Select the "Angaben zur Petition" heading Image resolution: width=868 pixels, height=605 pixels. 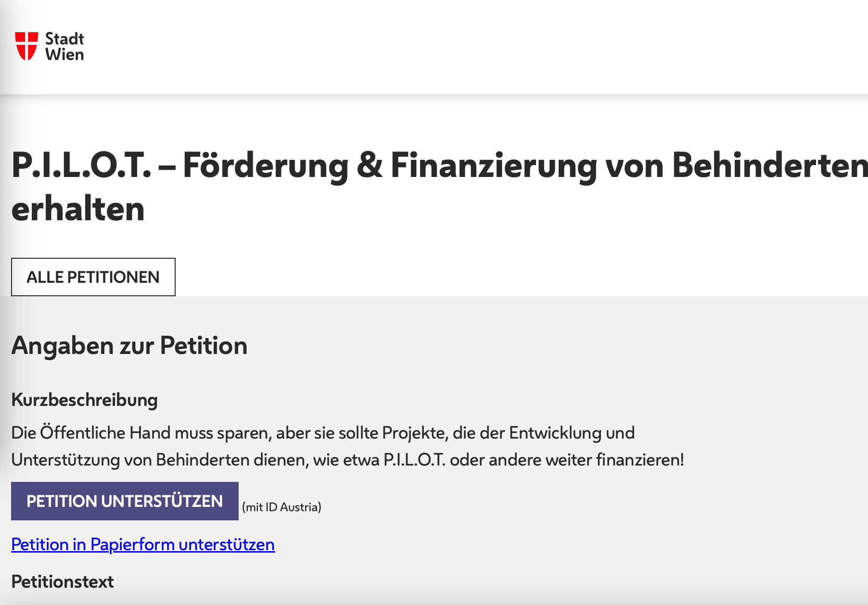(x=129, y=345)
